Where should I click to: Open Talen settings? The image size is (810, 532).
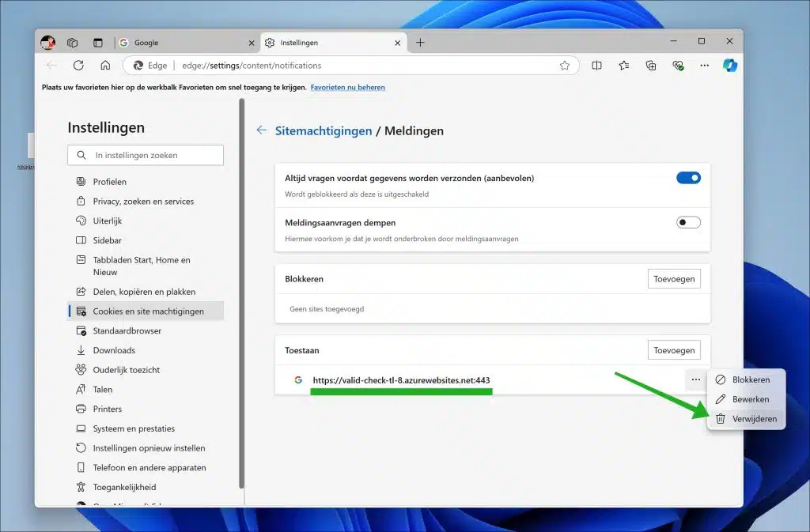tap(146, 390)
